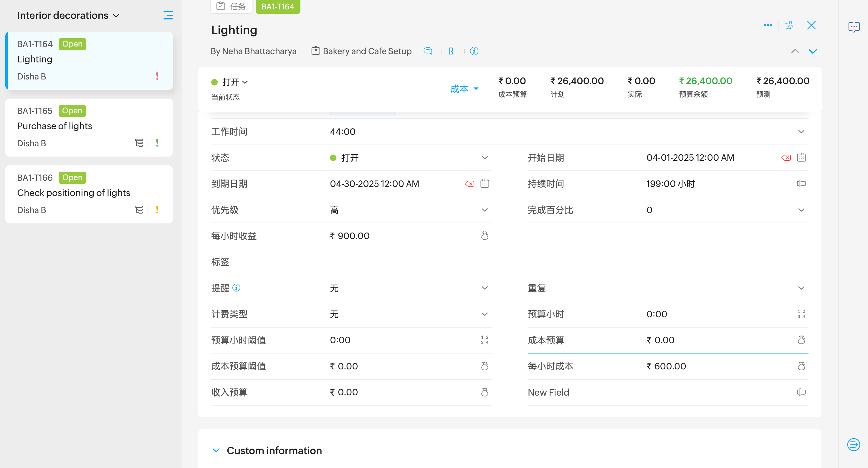The height and width of the screenshot is (468, 868).
Task: Click the New Field input field
Action: point(707,392)
